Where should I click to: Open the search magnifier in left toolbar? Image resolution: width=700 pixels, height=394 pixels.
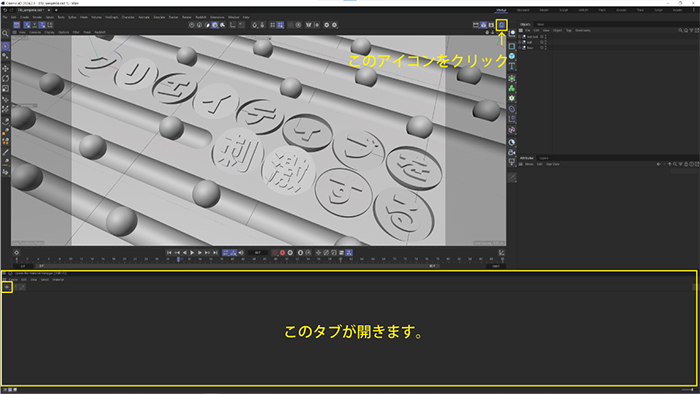point(5,33)
